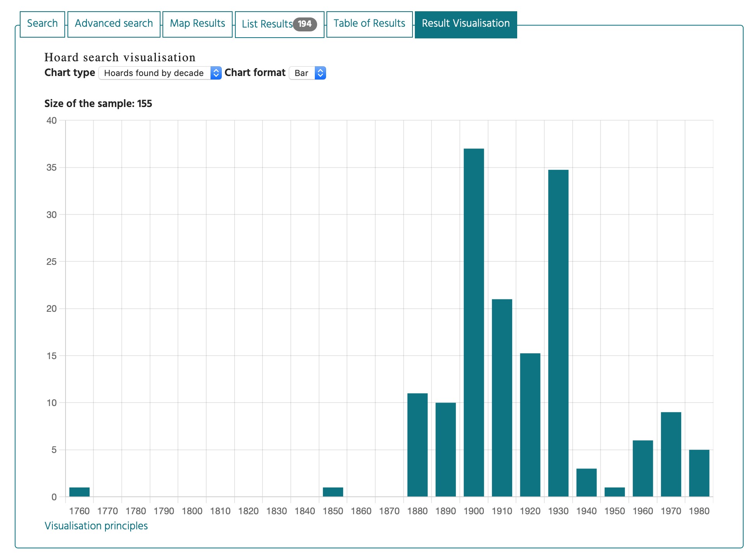Click the small 1760 decade bar
The image size is (756, 560).
pos(79,492)
